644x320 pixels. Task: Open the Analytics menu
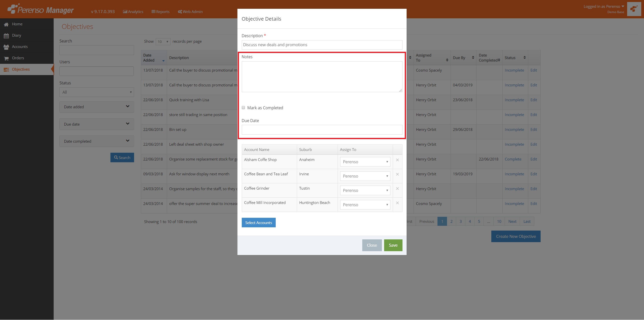[x=133, y=12]
